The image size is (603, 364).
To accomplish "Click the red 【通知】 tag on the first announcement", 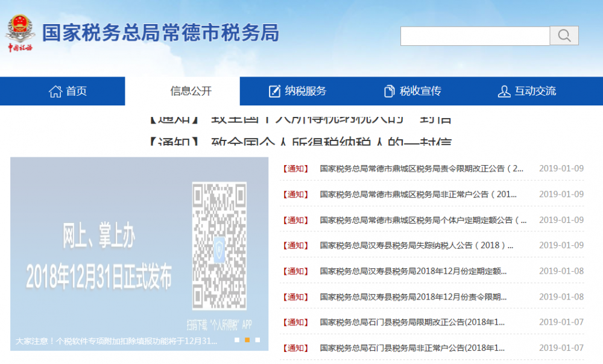I will click(295, 169).
